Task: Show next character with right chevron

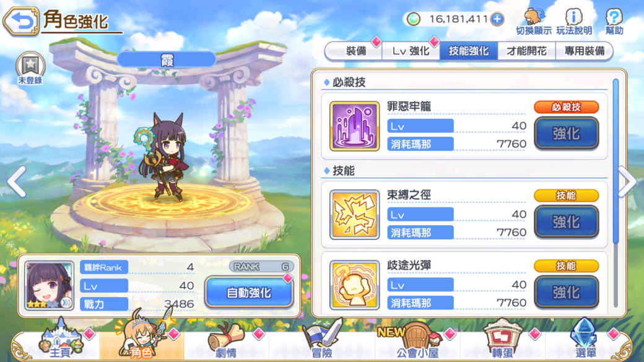Action: [x=627, y=181]
